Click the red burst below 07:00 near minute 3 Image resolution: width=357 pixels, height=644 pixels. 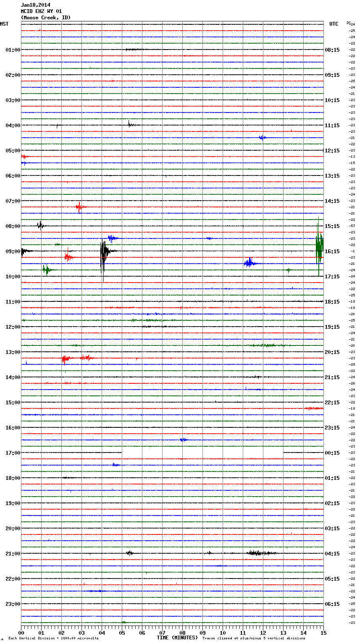point(80,207)
